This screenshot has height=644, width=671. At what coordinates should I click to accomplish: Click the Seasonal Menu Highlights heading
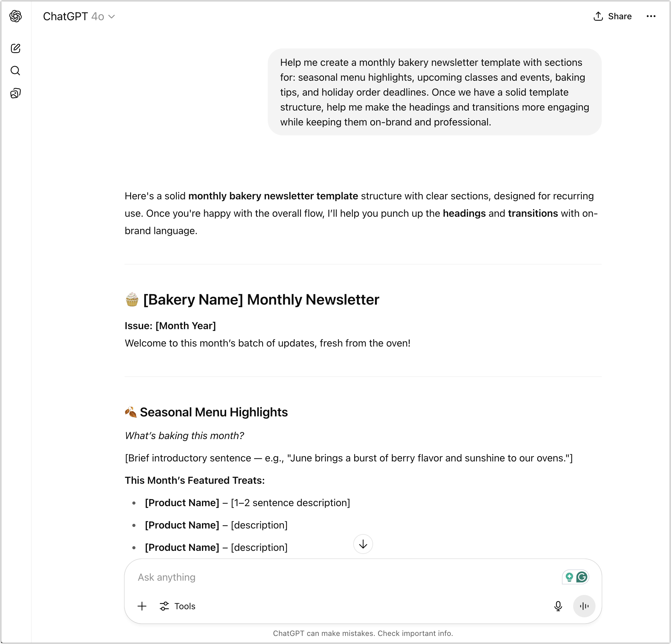click(214, 412)
